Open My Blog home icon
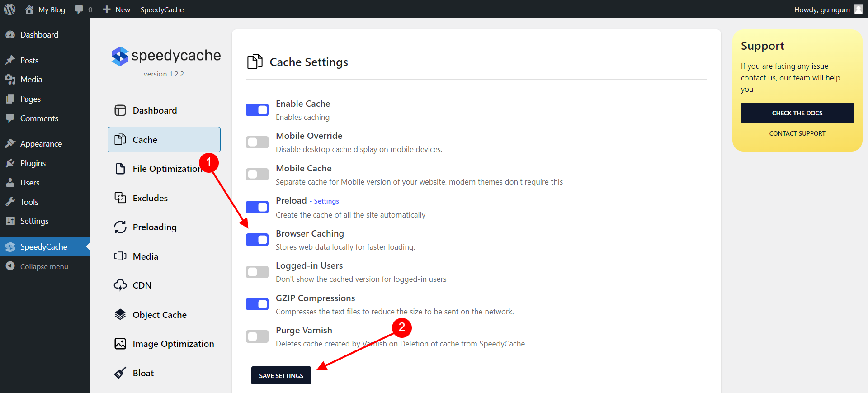 point(29,9)
